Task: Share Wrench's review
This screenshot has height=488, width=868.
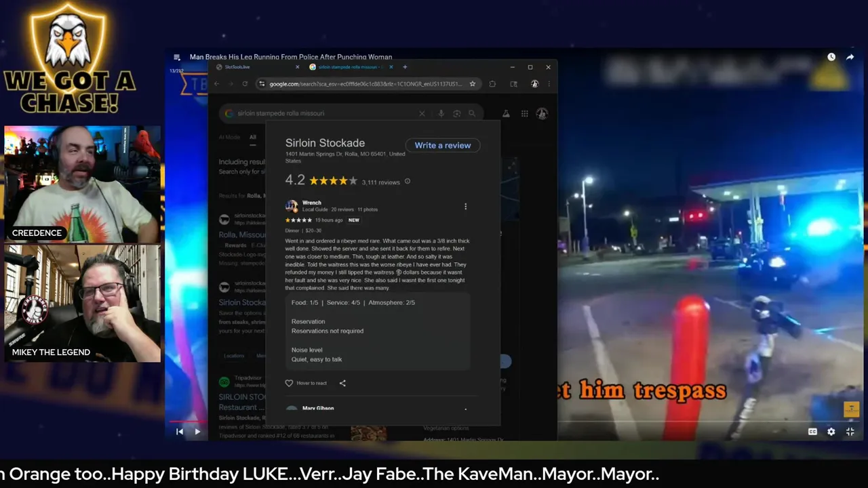Action: pyautogui.click(x=342, y=383)
